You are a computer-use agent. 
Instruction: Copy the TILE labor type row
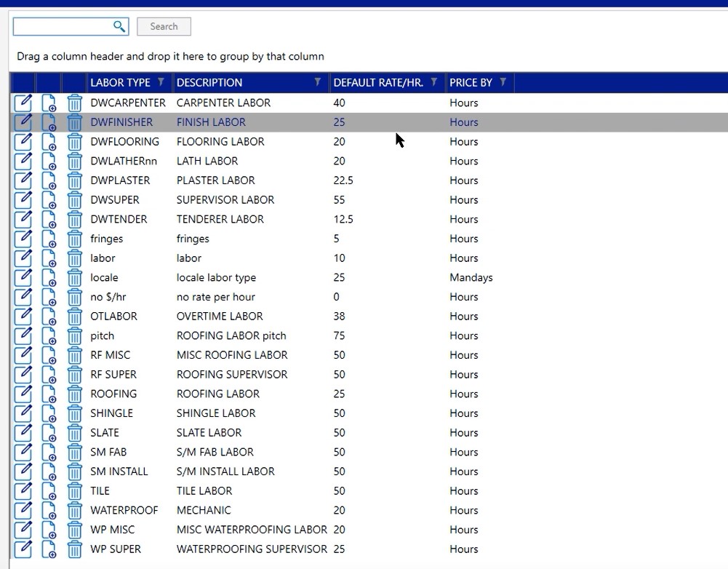click(x=49, y=491)
